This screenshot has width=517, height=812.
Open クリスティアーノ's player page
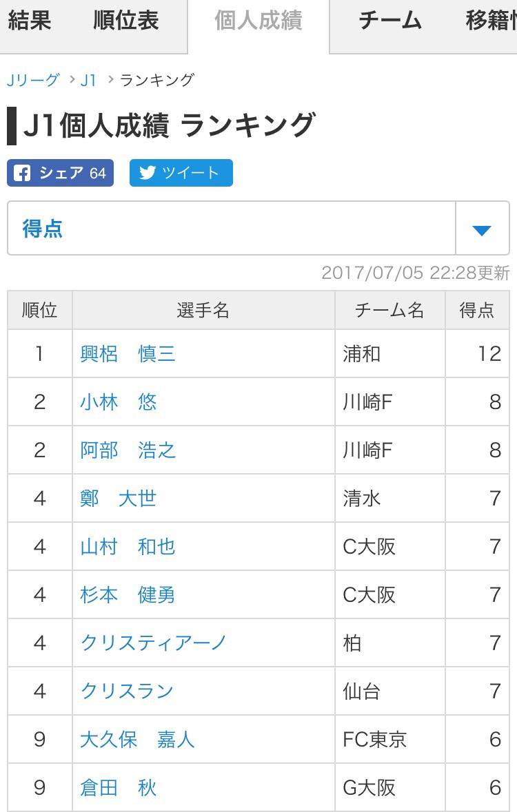[x=154, y=643]
